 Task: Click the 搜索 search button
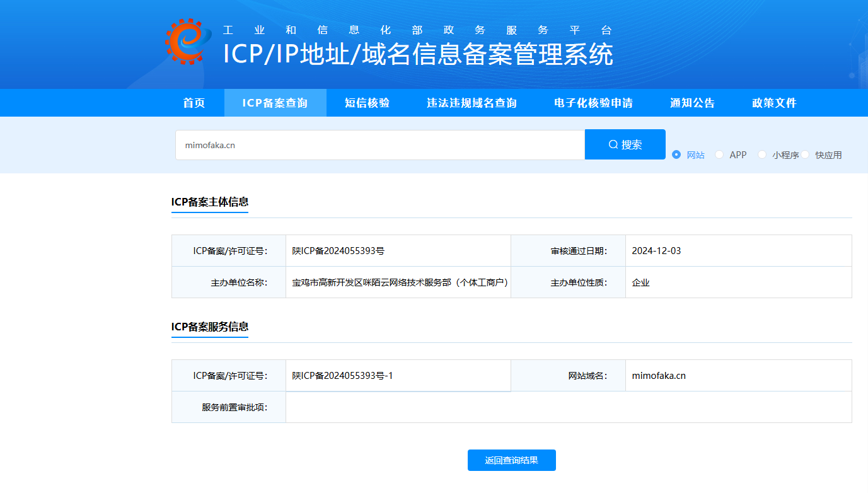(625, 144)
